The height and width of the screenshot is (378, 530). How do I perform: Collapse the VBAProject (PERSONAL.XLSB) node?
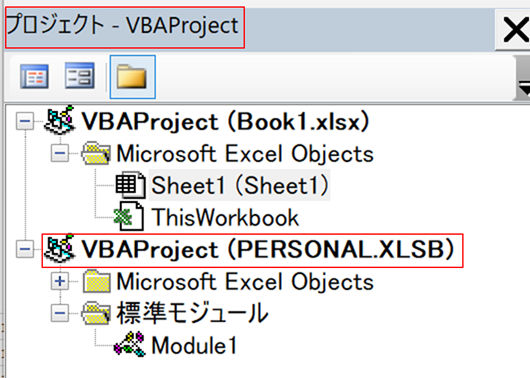point(25,250)
